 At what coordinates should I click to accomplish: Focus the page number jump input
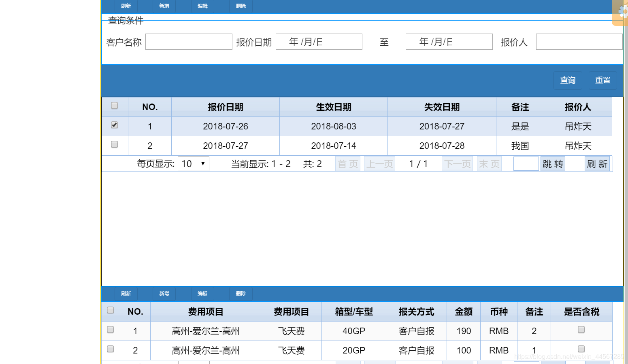[x=526, y=164]
